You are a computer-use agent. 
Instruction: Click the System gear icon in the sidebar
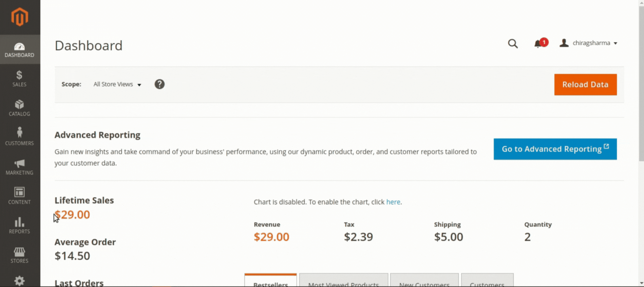pyautogui.click(x=19, y=281)
